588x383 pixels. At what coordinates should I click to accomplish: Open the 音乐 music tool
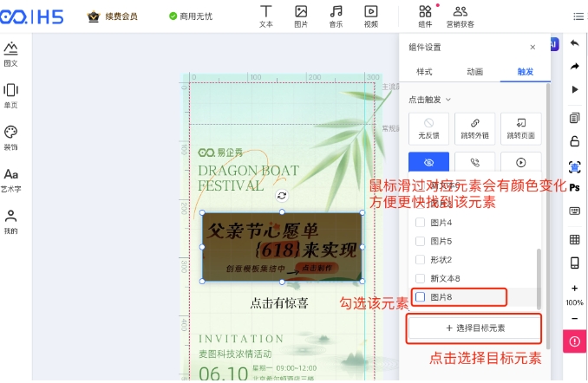click(336, 16)
